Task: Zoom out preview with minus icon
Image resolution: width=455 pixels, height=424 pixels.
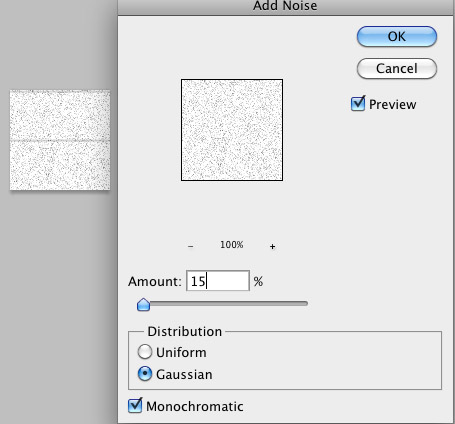Action: click(x=190, y=246)
